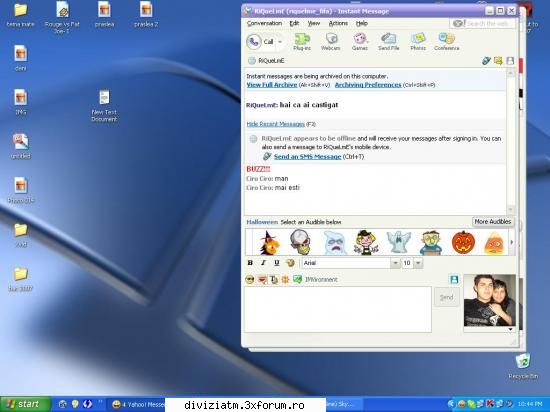
Task: Show next audibles with the right arrow
Action: tap(512, 242)
